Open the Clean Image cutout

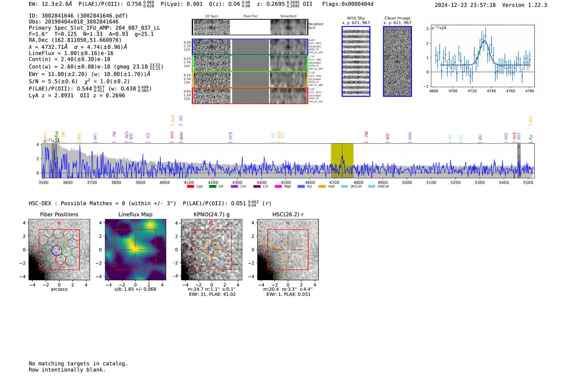tap(397, 61)
